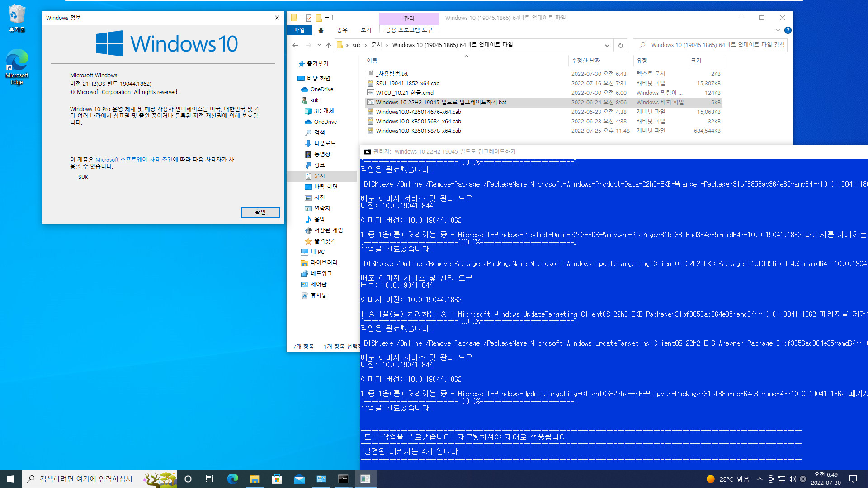Go up one folder level
Image resolution: width=868 pixels, height=488 pixels.
pyautogui.click(x=329, y=45)
